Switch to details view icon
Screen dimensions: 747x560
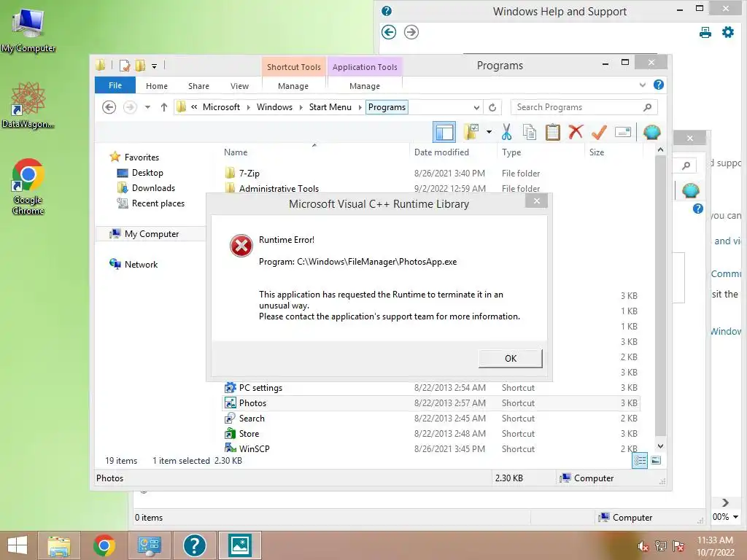click(x=640, y=460)
